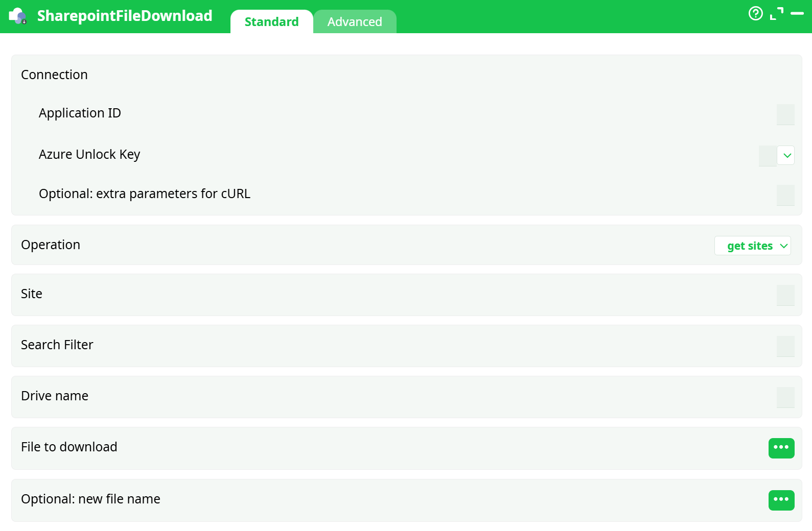Switch to the Advanced tab
This screenshot has height=531, width=812.
click(x=355, y=22)
